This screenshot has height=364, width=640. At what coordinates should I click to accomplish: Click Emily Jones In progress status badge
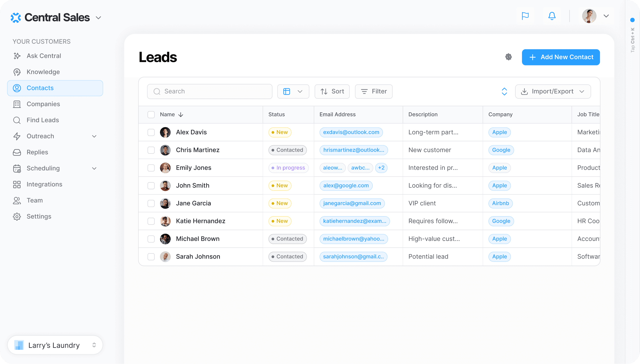click(288, 168)
